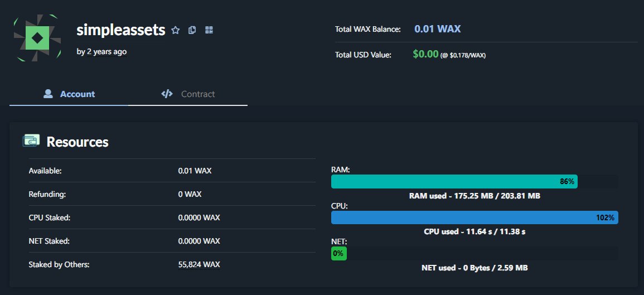
Task: Click the Total USD Value label
Action: coord(363,55)
